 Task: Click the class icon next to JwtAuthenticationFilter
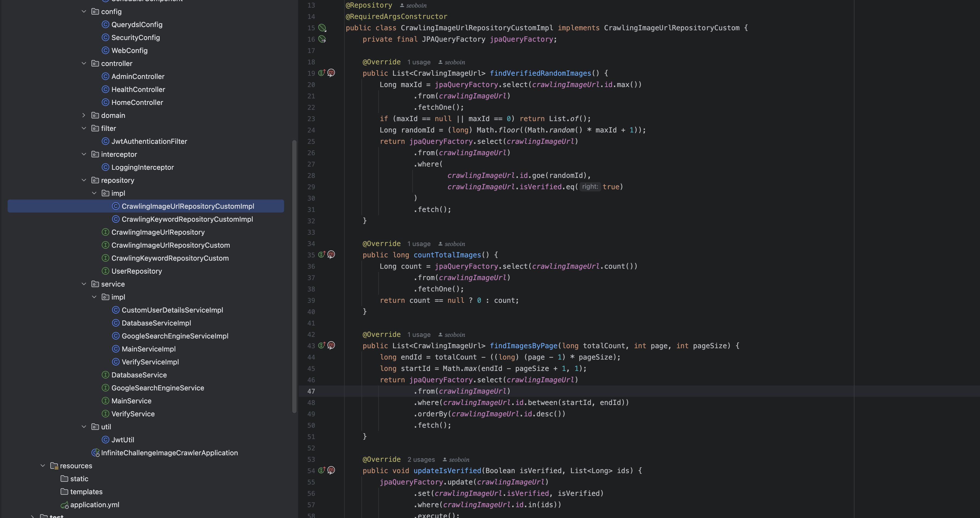click(x=105, y=141)
